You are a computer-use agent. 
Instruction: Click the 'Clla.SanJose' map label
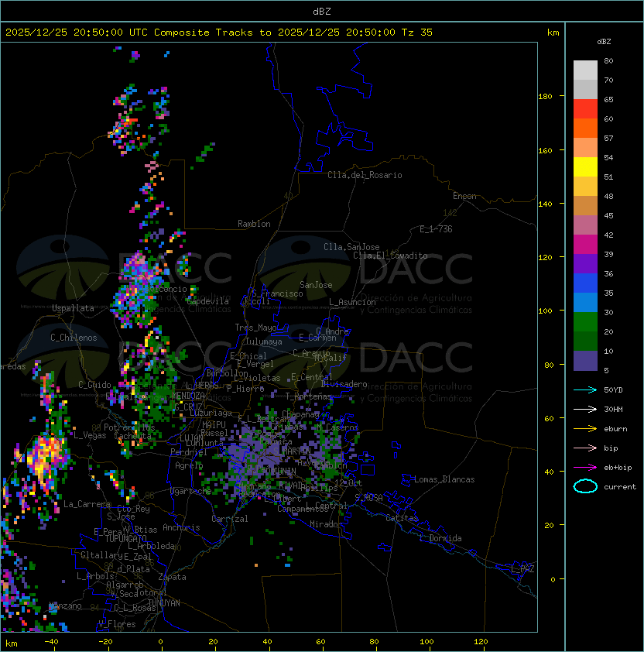[351, 247]
